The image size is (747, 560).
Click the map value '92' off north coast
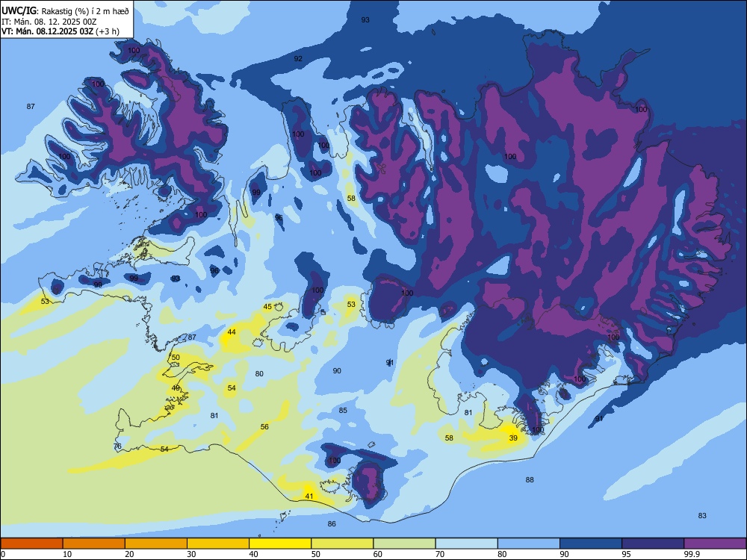pos(298,58)
